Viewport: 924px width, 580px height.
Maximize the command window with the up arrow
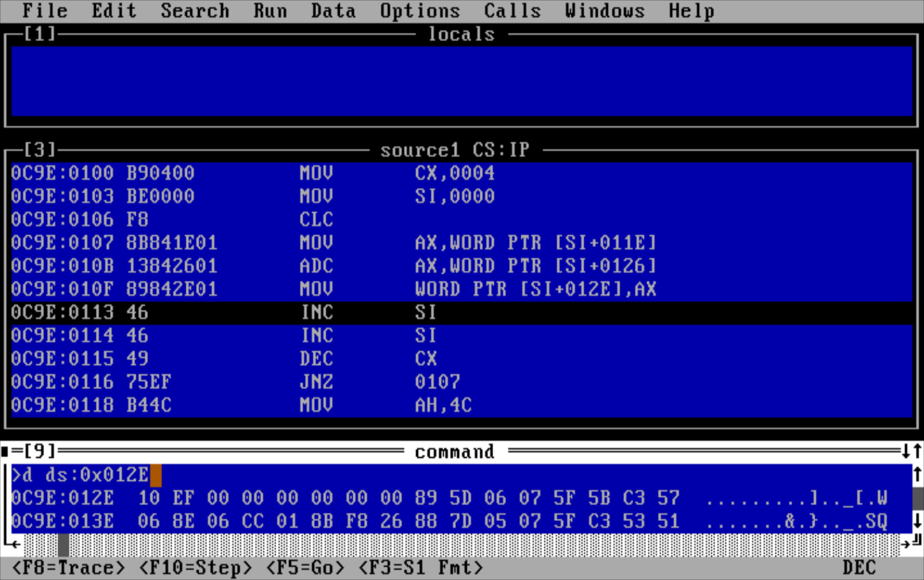(917, 451)
